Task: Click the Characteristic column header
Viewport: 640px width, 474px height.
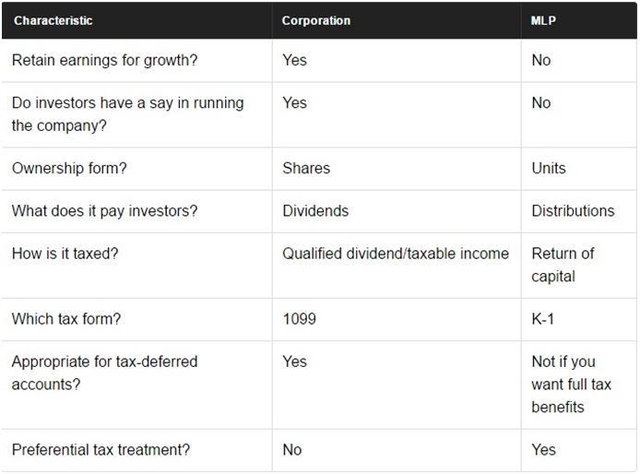Action: click(x=53, y=20)
